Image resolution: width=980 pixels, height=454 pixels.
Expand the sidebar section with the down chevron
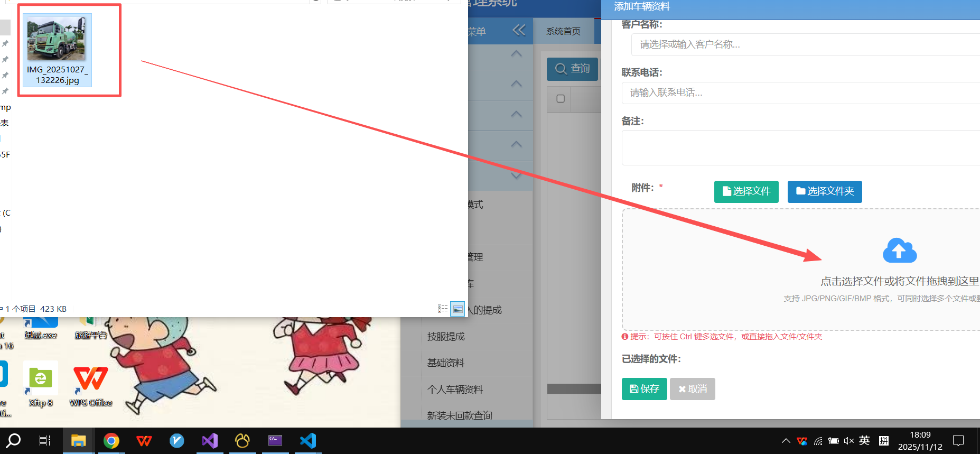(517, 175)
